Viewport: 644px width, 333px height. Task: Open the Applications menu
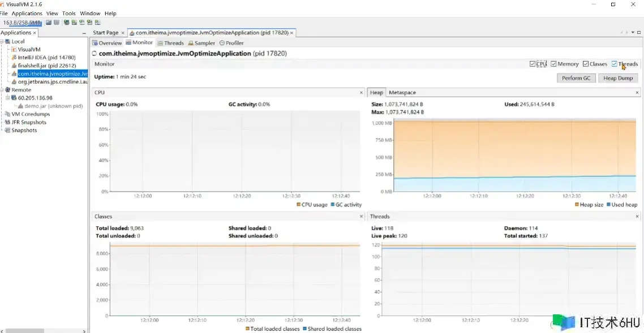point(27,14)
